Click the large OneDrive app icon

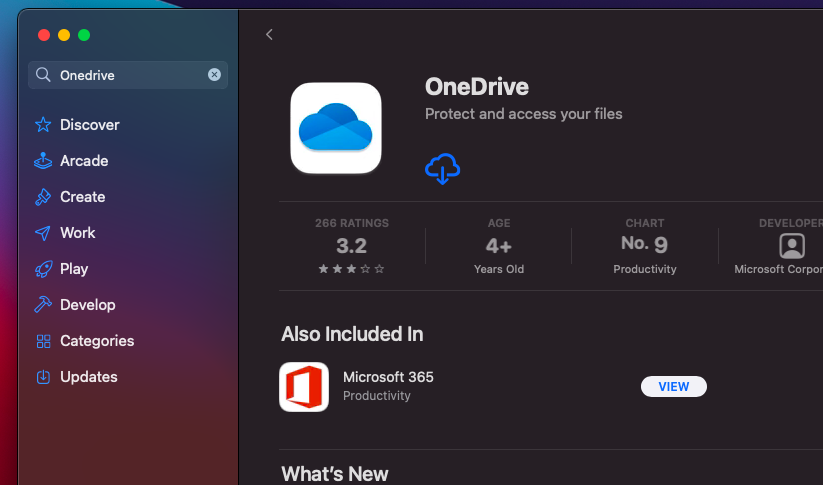pyautogui.click(x=336, y=128)
